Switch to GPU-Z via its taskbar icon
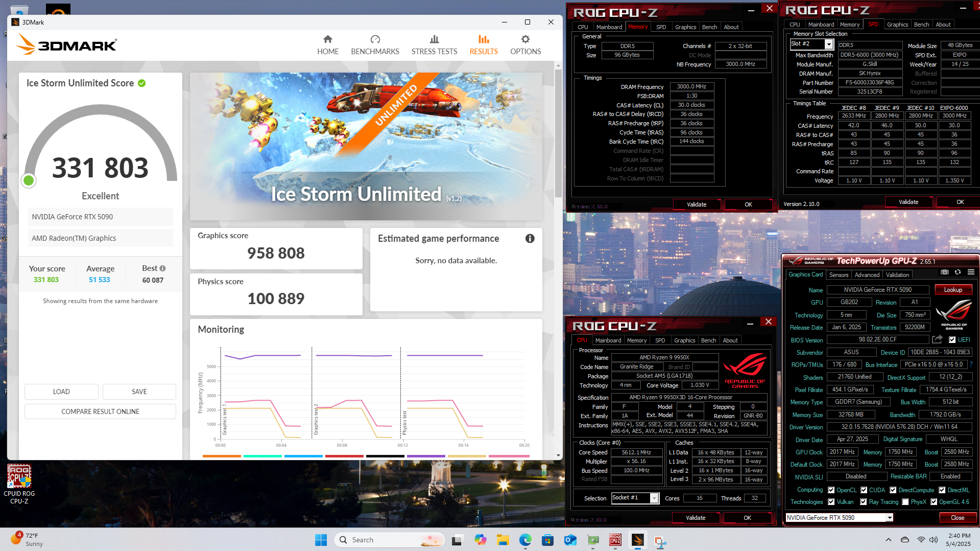 point(593,540)
